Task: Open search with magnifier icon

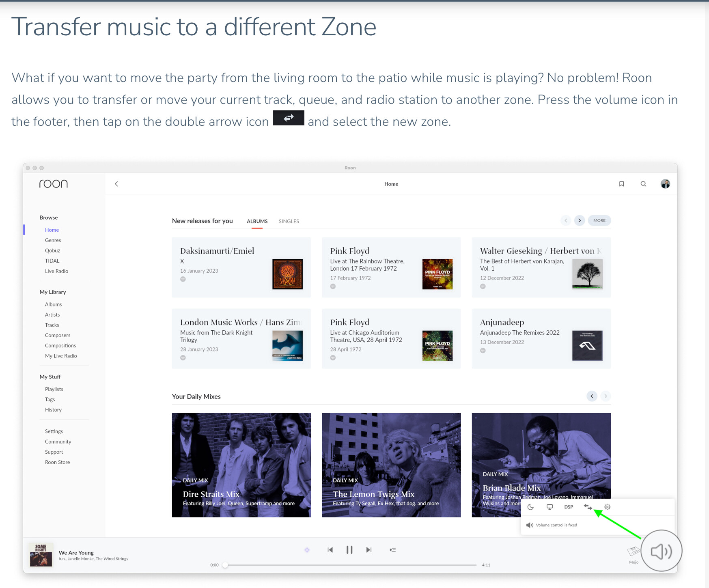Action: (643, 184)
